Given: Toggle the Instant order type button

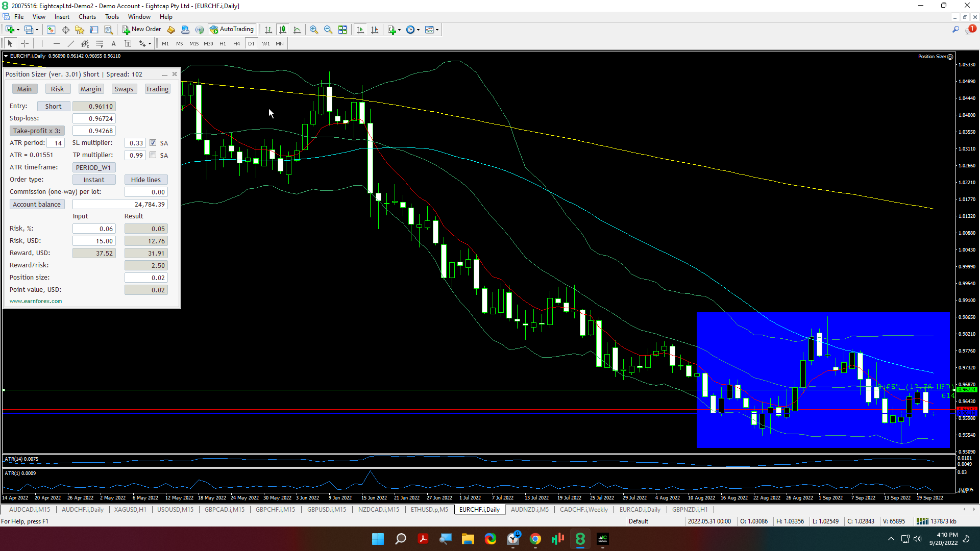Looking at the screenshot, I should pos(94,180).
